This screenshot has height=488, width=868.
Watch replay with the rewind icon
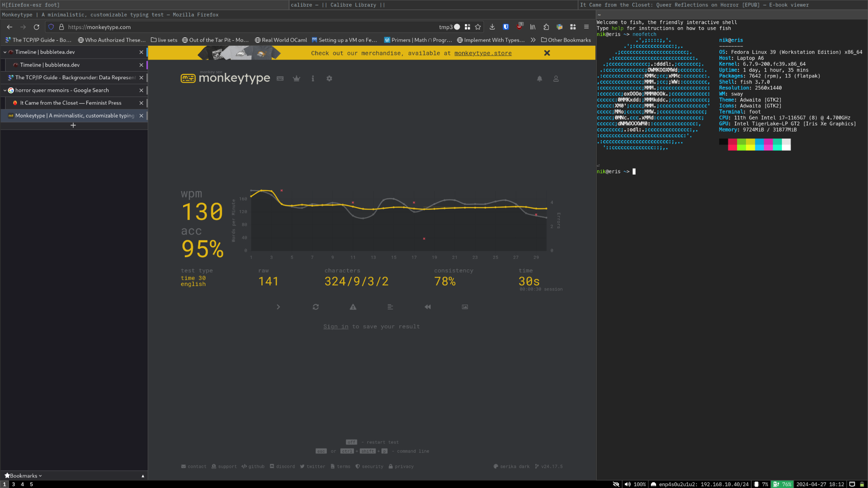click(428, 307)
